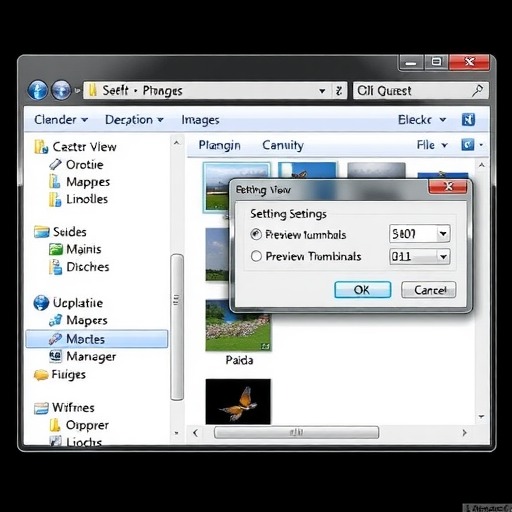Click the Dicches tree label
The height and width of the screenshot is (512, 512).
click(88, 267)
